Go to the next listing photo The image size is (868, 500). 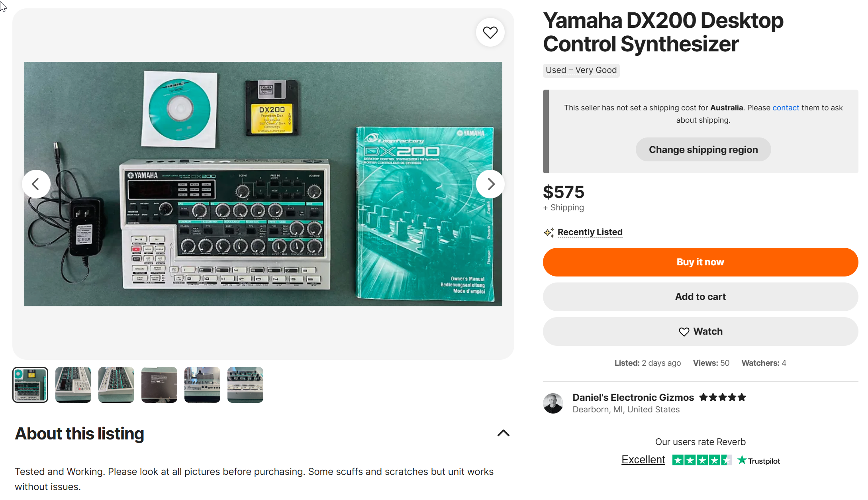tap(490, 184)
